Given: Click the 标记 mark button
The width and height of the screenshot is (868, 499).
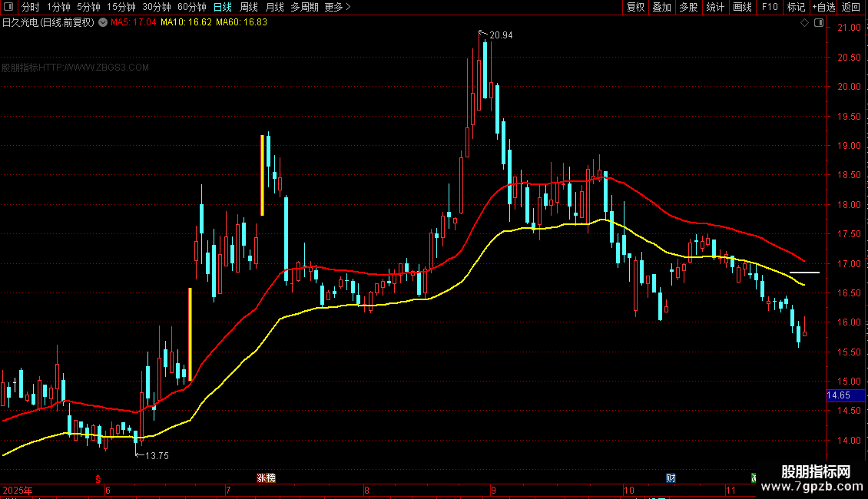Looking at the screenshot, I should 796,7.
